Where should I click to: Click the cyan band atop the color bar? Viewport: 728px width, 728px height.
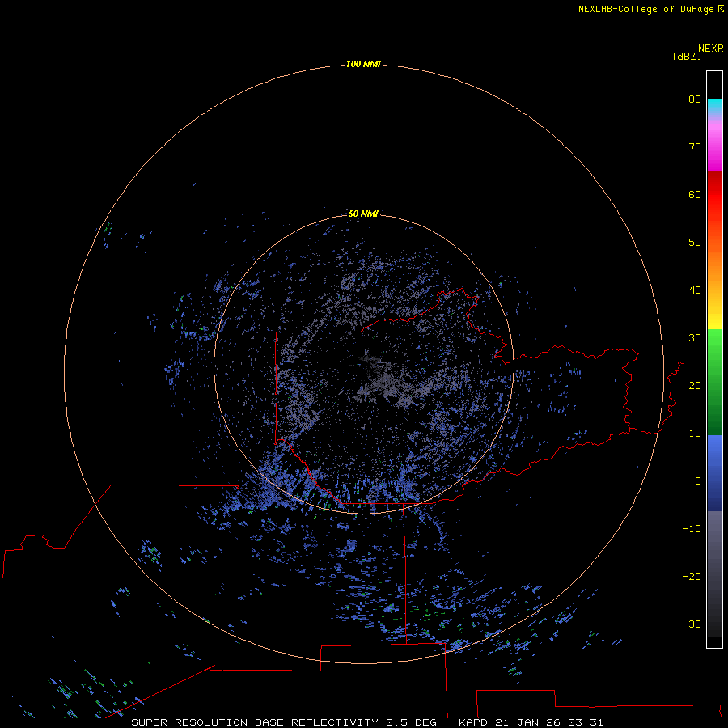[714, 106]
